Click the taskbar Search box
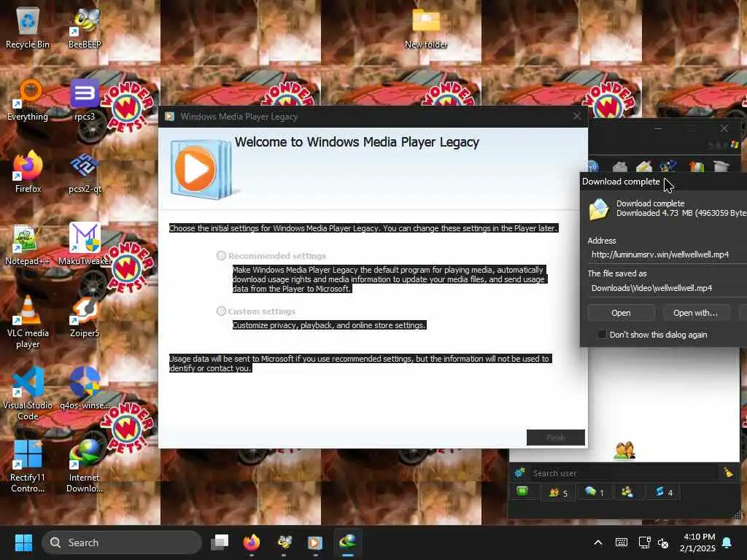The width and height of the screenshot is (747, 560). point(122,542)
